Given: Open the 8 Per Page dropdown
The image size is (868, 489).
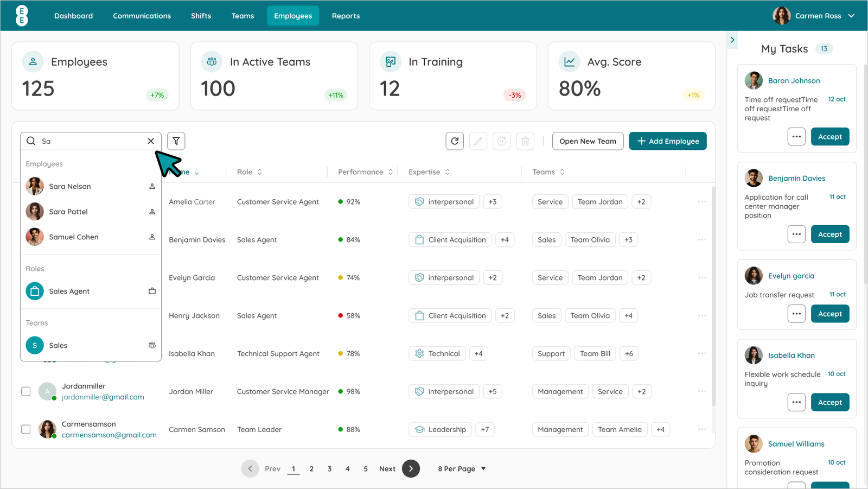Looking at the screenshot, I should click(x=462, y=469).
